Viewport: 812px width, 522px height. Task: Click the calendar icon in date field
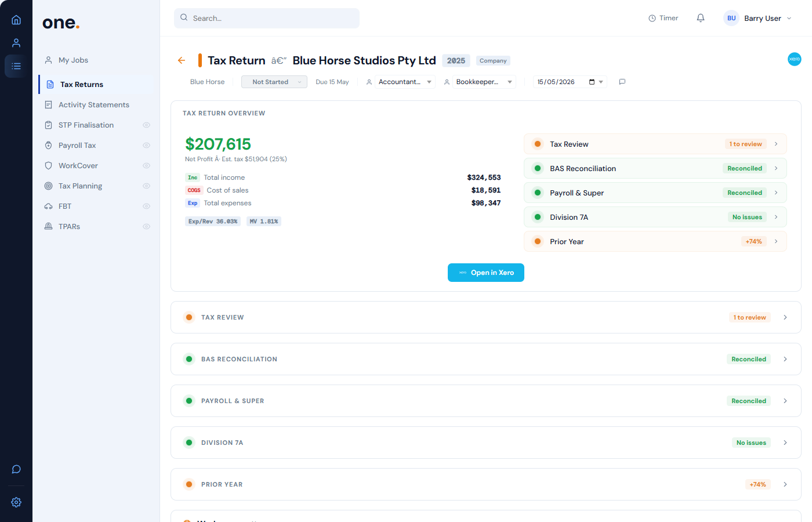(x=592, y=82)
